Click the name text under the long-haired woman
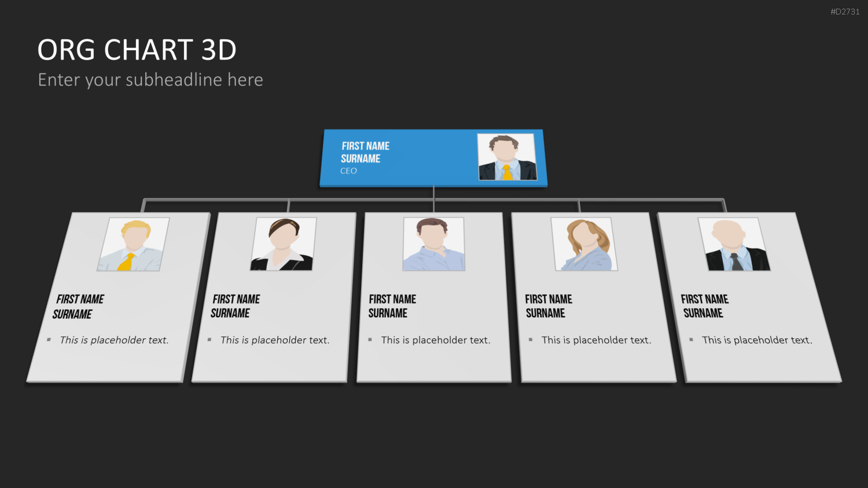868x488 pixels. 549,306
